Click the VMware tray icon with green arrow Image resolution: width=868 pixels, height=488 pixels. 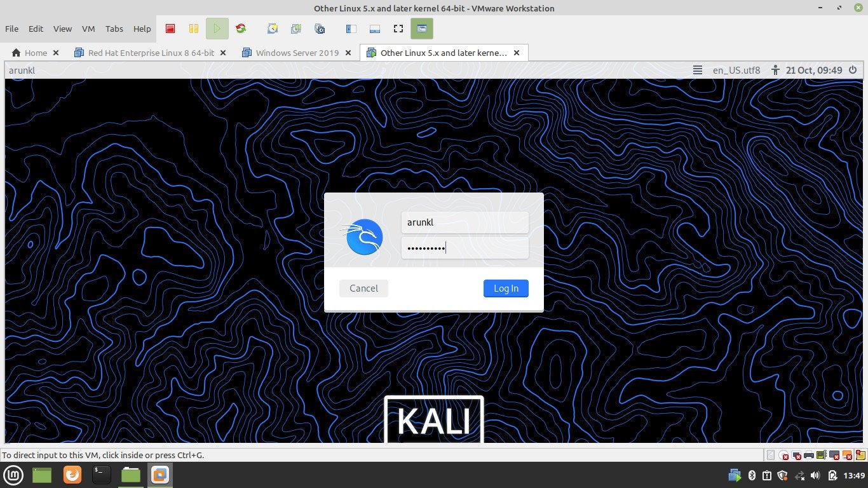point(735,475)
